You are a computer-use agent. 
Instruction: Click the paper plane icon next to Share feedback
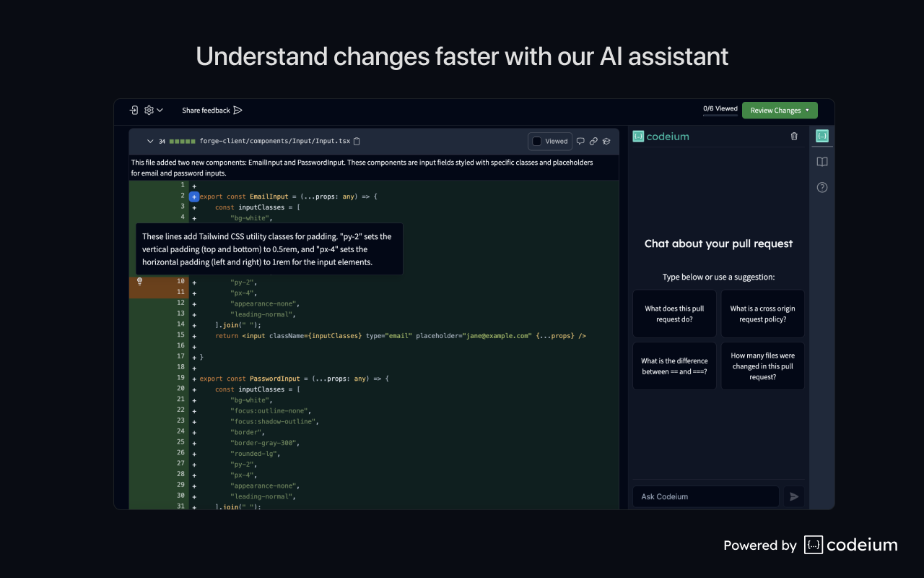pyautogui.click(x=238, y=111)
